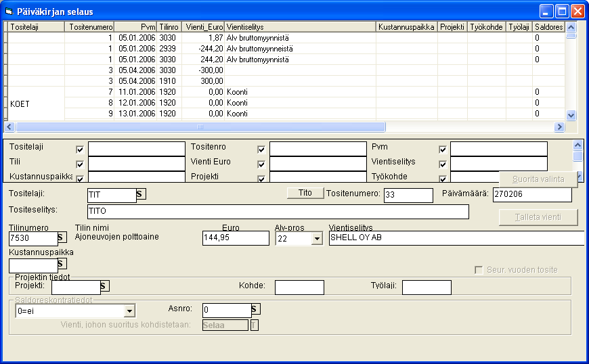The image size is (589, 364).
Task: Click the Päivämäärä field containing 270206
Action: click(x=532, y=194)
